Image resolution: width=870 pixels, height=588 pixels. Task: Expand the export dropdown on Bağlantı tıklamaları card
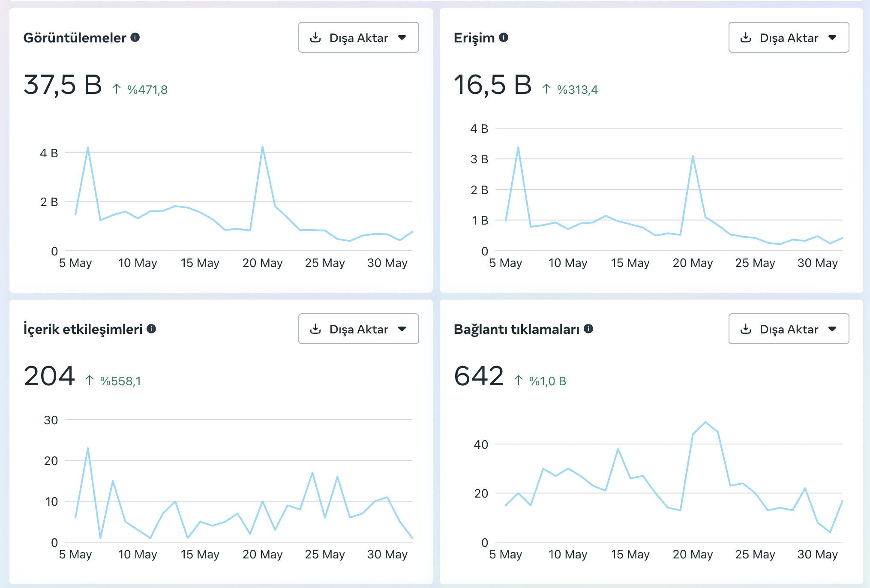tap(832, 329)
